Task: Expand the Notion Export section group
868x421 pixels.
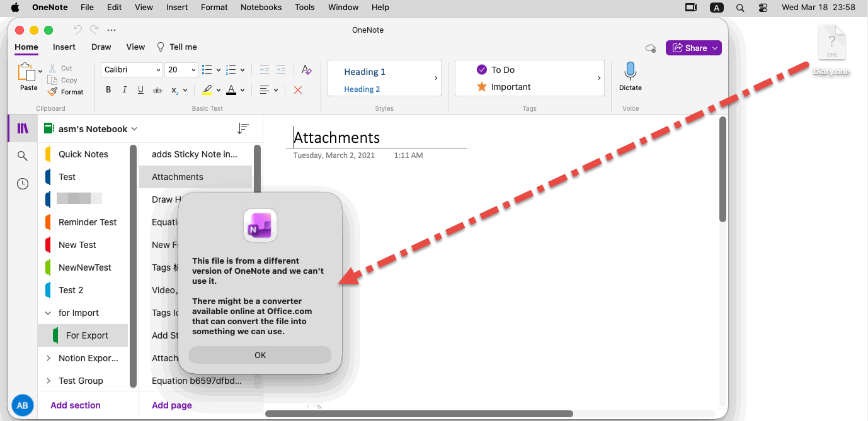Action: [x=49, y=358]
